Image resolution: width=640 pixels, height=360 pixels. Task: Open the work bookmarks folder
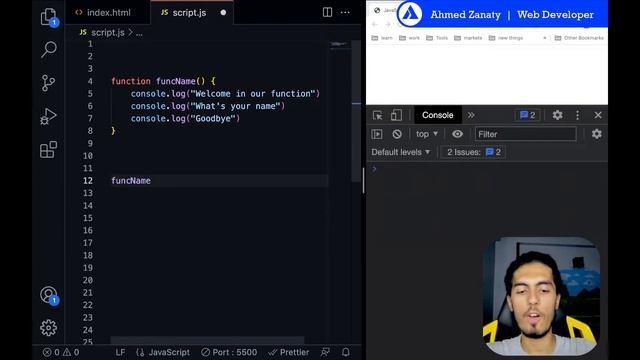coord(409,38)
